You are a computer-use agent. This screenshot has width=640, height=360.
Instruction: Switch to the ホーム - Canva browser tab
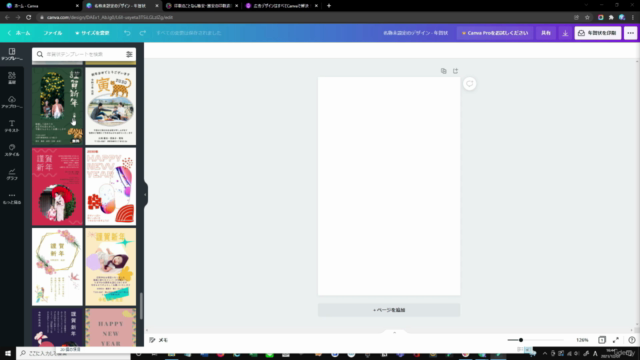41,6
